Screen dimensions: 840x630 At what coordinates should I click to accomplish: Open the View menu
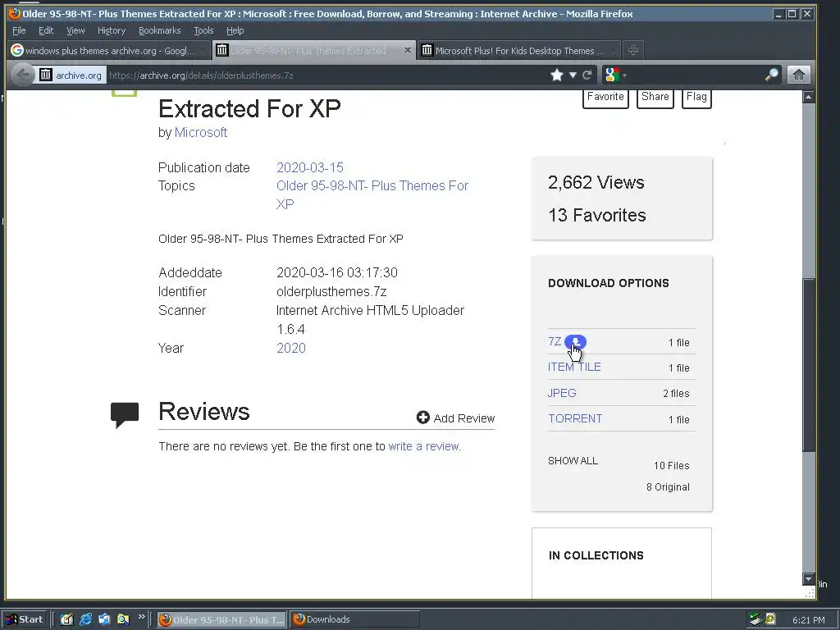click(x=75, y=30)
